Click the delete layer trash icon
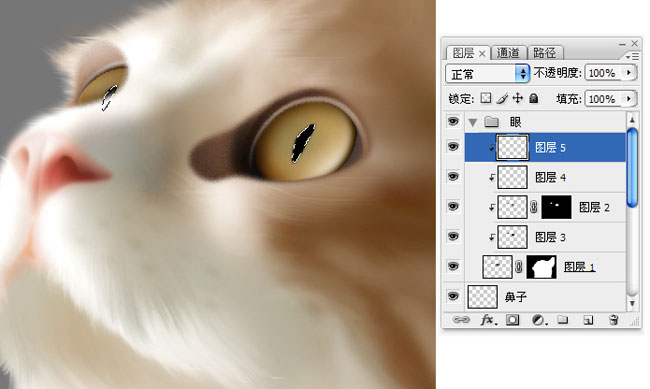 point(614,320)
